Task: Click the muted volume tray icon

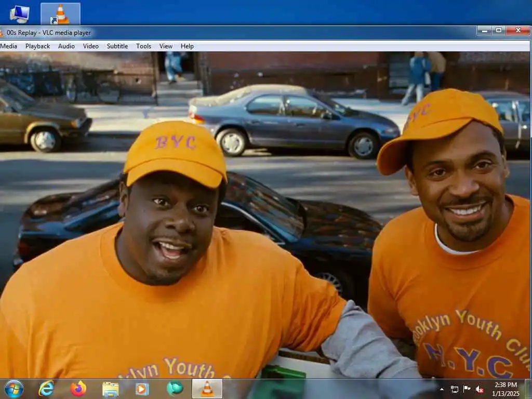Action: click(x=480, y=389)
